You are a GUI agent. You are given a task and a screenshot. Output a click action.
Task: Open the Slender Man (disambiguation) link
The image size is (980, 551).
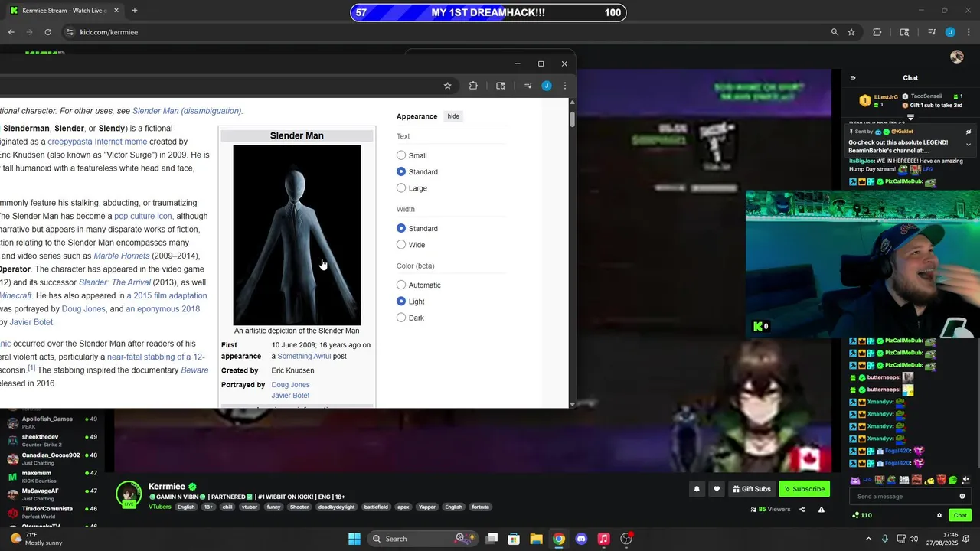click(x=187, y=111)
